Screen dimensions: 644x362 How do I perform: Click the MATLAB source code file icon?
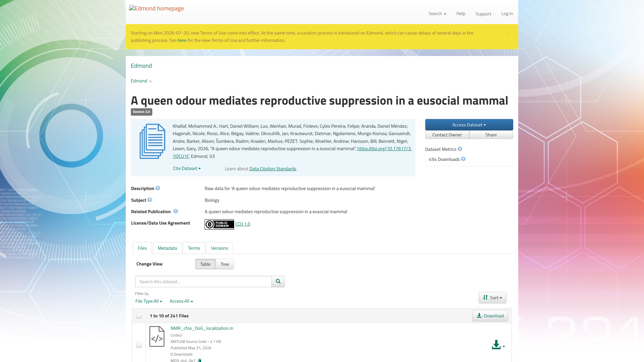coord(157,336)
